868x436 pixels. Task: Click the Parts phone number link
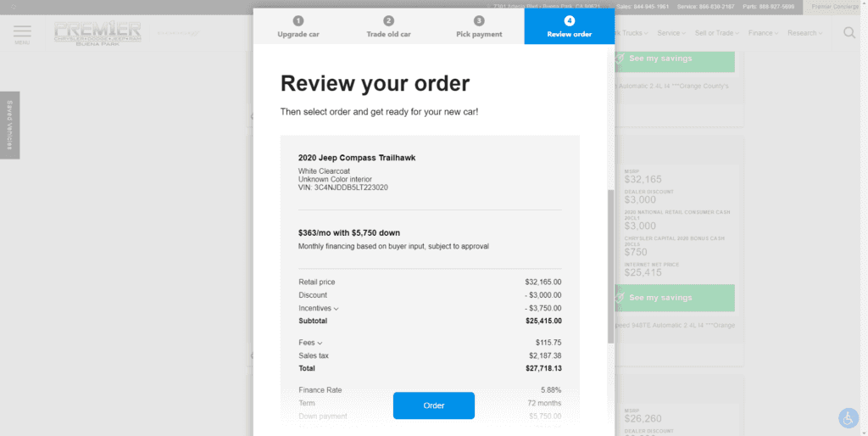point(770,7)
